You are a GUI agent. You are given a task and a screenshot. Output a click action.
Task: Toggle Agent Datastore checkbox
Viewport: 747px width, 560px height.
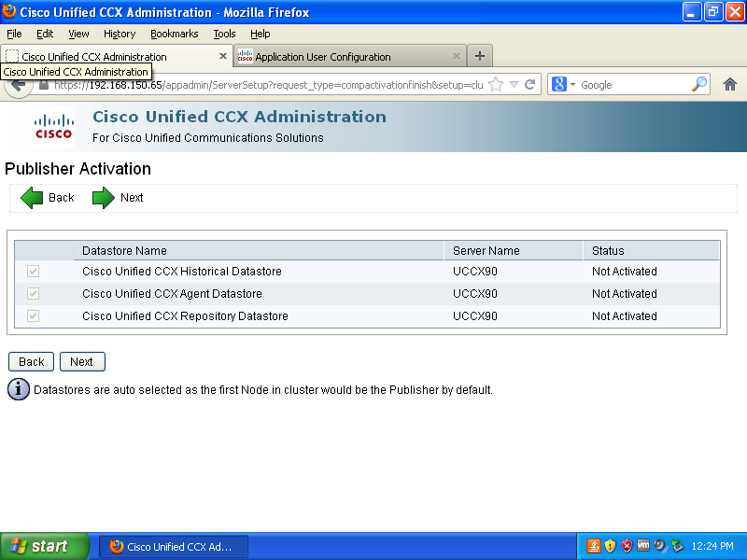[33, 294]
